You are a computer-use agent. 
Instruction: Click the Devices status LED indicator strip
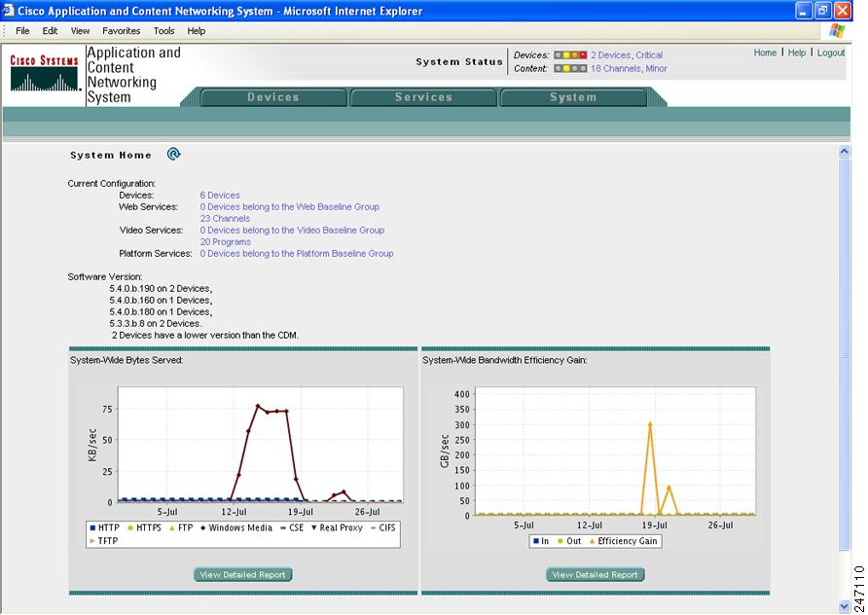tap(571, 54)
